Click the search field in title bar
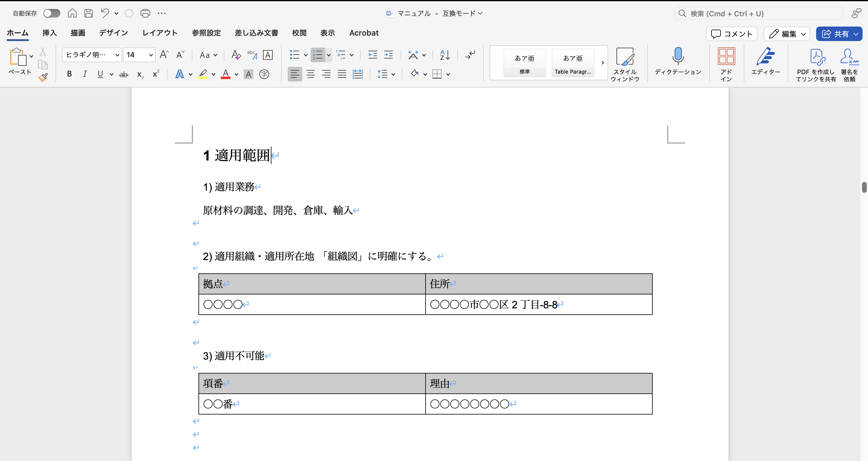Viewport: 868px width, 461px height. click(x=758, y=14)
